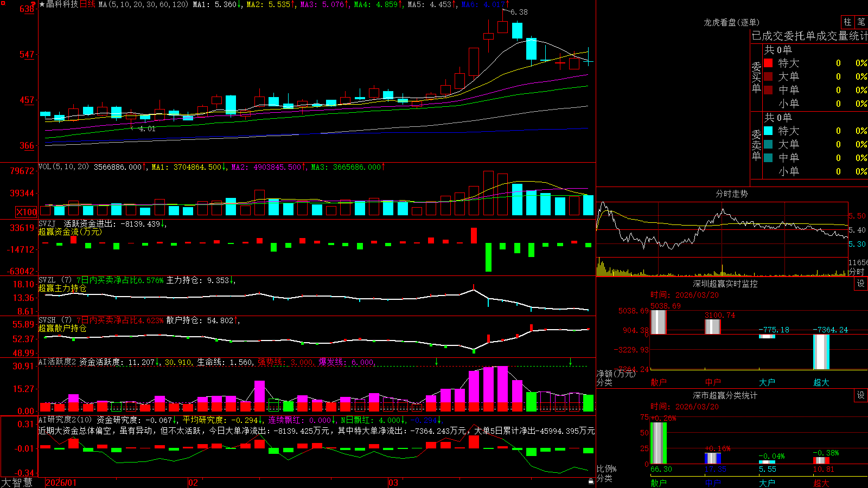The height and width of the screenshot is (488, 868).
Task: Open 设 settings for 深市超赢分类统计 panel
Action: [861, 395]
